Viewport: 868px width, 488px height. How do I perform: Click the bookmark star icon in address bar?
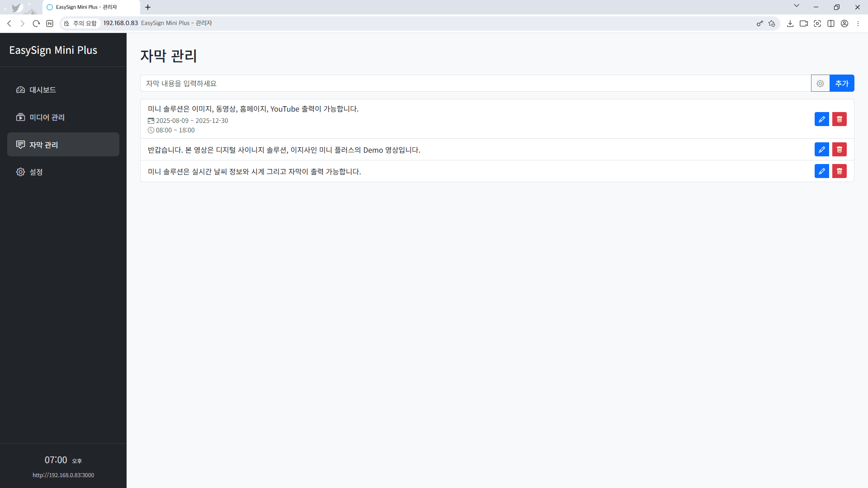coord(772,23)
